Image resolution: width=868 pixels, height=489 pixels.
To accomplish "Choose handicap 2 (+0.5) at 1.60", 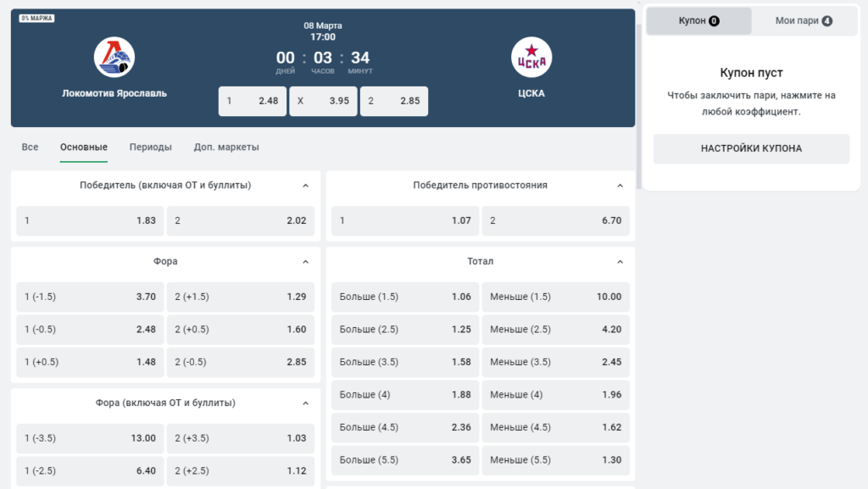I will (x=241, y=330).
